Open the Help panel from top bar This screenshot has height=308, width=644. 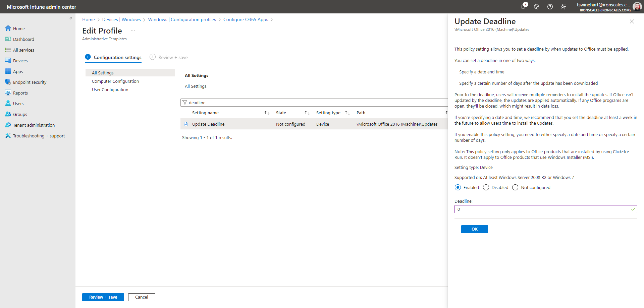tap(550, 7)
